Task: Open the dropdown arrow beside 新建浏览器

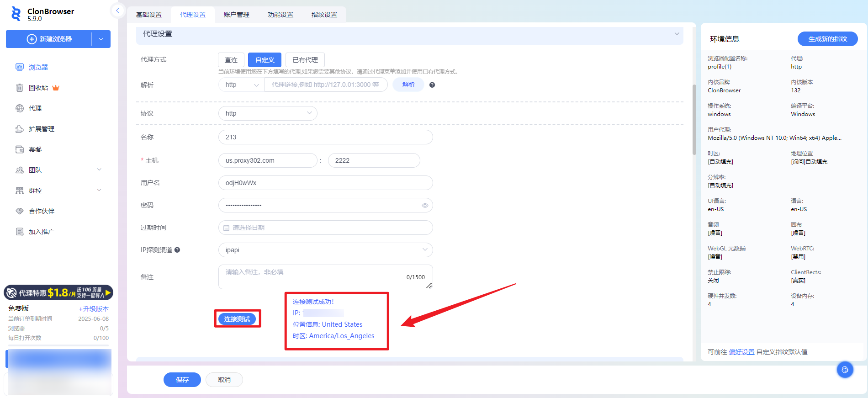Action: (x=101, y=39)
